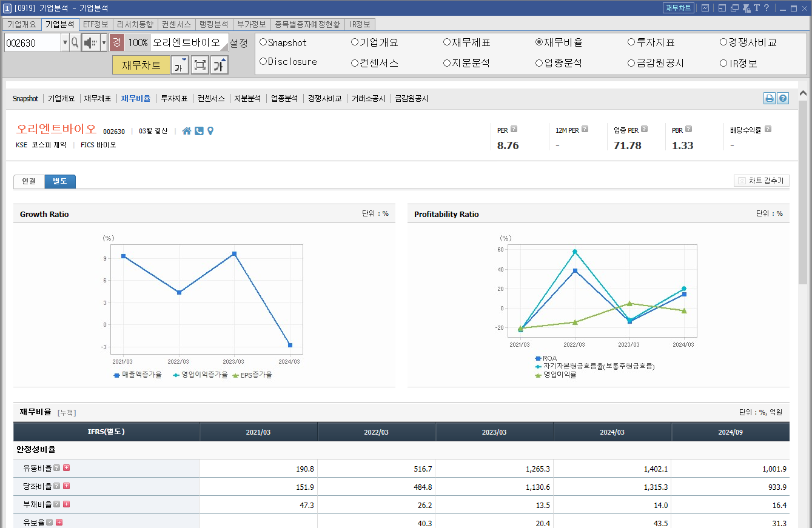
Task: Select the 투자지표 radio button
Action: click(631, 42)
